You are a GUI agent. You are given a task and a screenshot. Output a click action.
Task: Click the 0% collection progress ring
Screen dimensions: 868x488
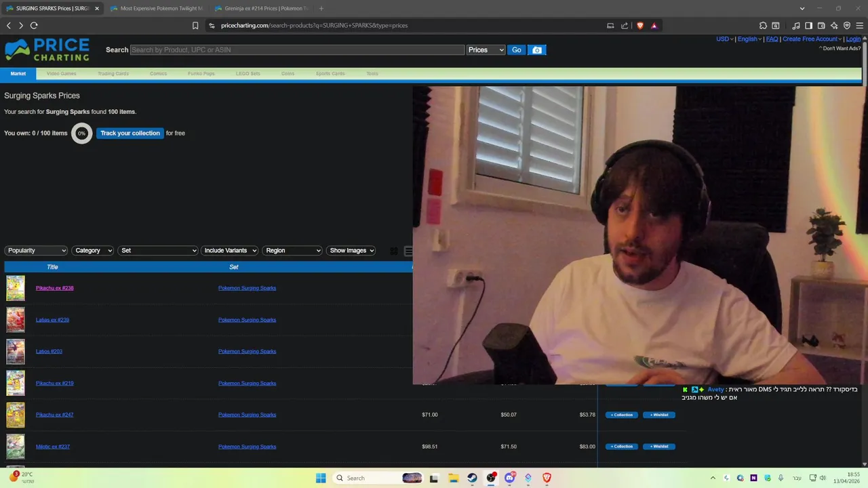81,134
